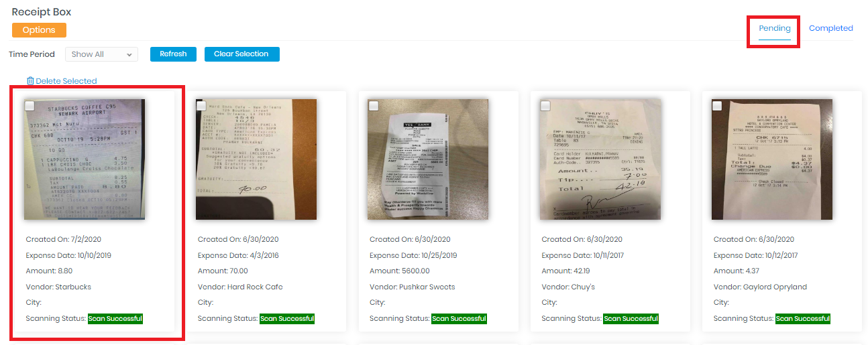Mark the Chuy's receipt checkbox

tap(545, 106)
